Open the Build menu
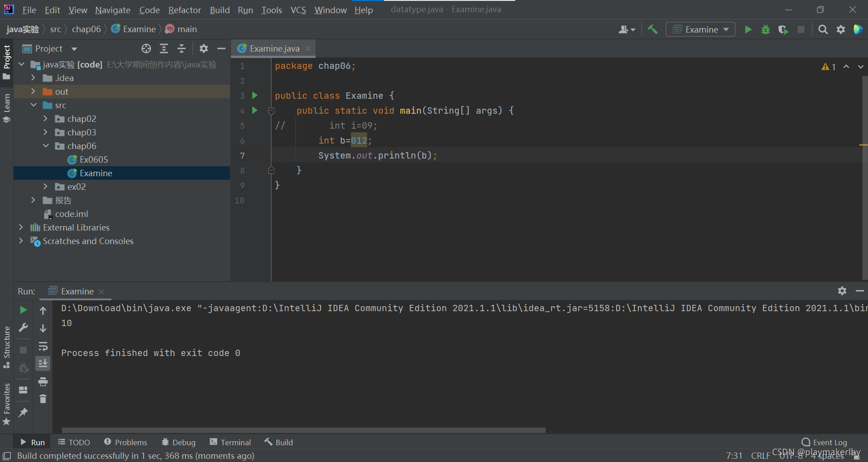Viewport: 868px width, 462px height. click(x=220, y=10)
